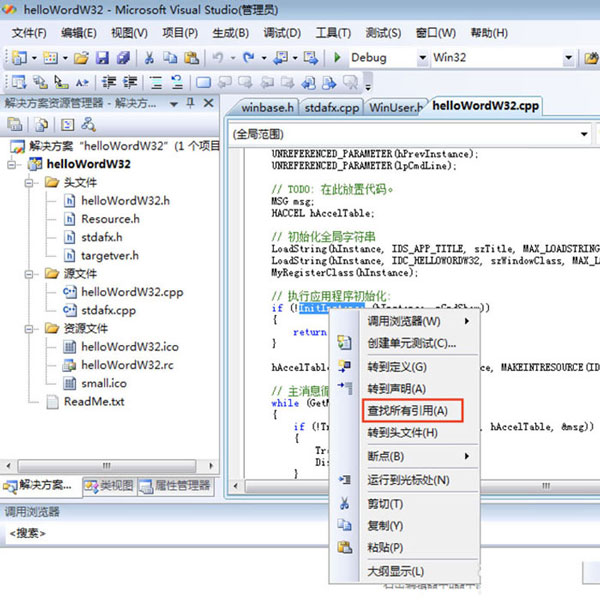This screenshot has height=607, width=600.
Task: Click the Save All toolbar icon
Action: tap(122, 58)
